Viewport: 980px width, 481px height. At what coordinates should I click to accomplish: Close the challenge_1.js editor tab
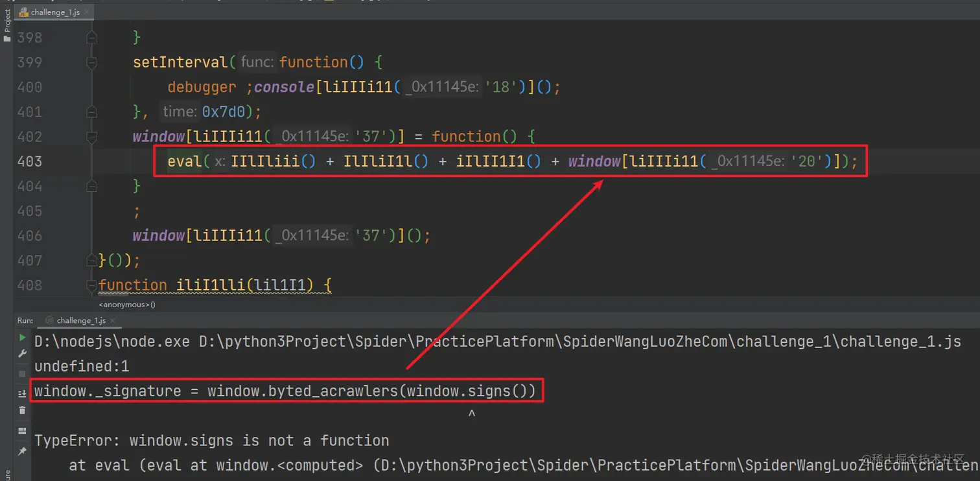(87, 12)
